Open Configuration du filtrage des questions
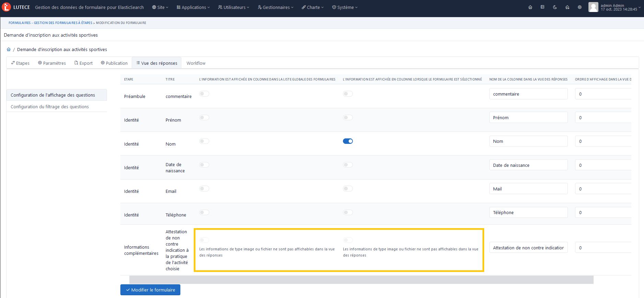 (50, 107)
